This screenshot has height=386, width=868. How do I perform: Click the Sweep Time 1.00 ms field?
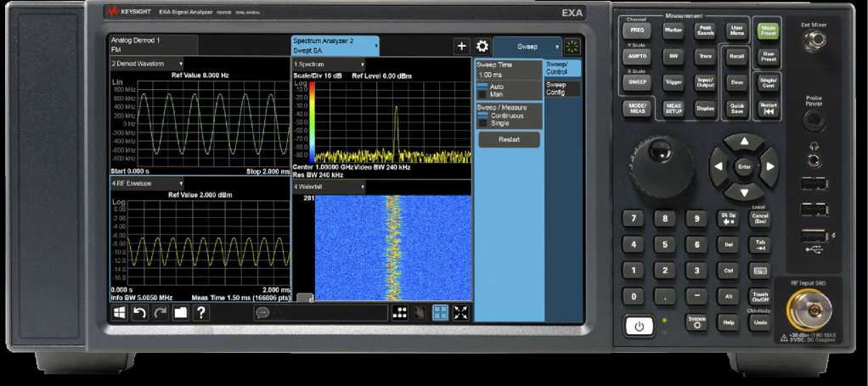coord(508,76)
